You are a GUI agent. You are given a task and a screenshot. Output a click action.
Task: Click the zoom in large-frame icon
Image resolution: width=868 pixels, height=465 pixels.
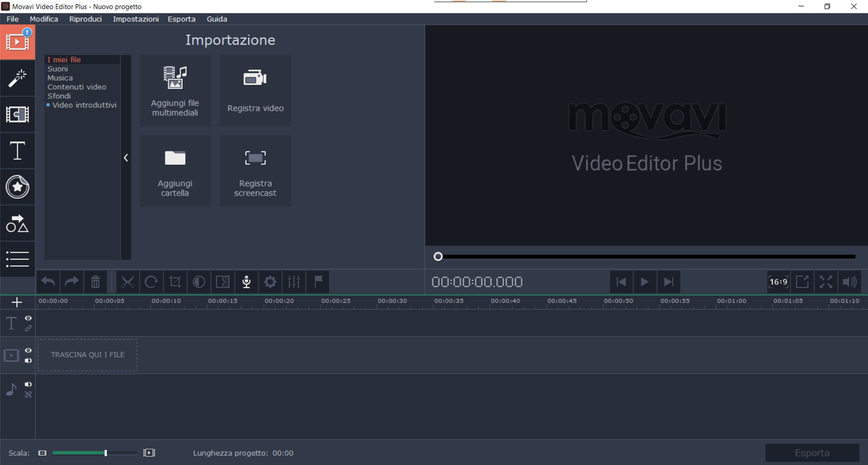149,453
